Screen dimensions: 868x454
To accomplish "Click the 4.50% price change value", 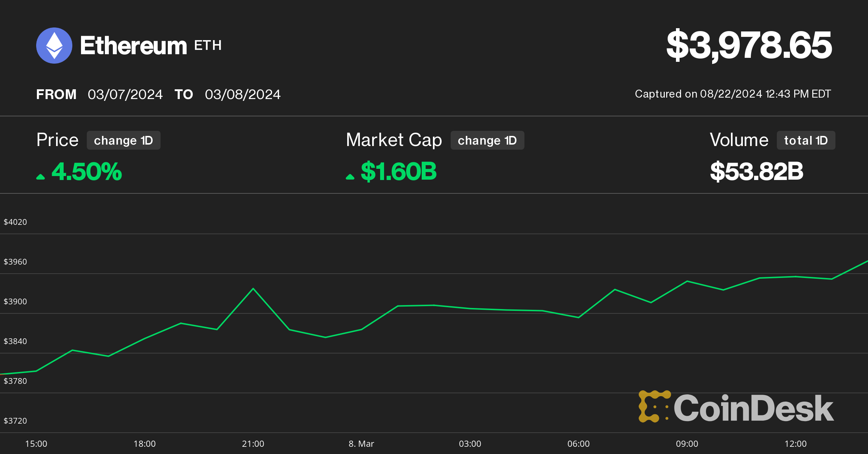I will [87, 171].
